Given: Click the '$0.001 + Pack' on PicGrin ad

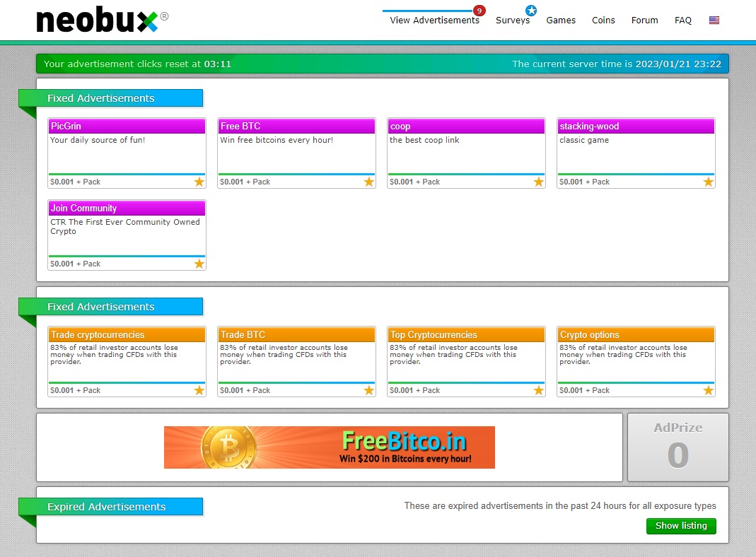Looking at the screenshot, I should [x=75, y=182].
